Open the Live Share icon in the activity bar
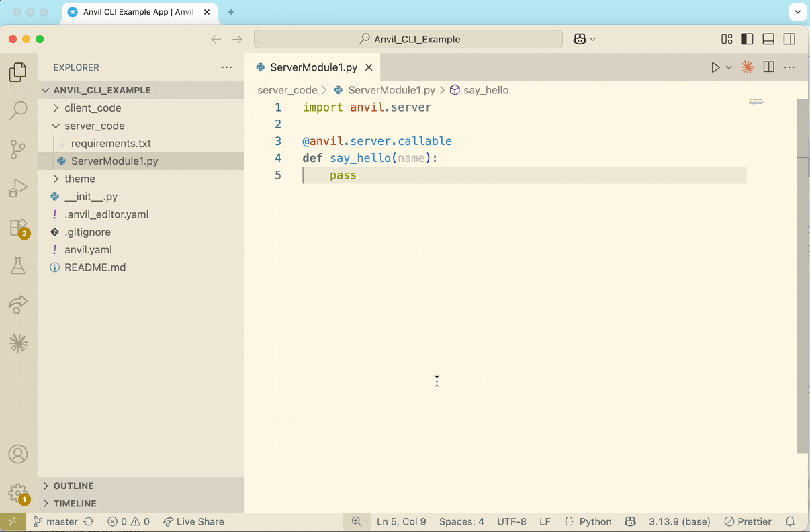The width and height of the screenshot is (810, 532). tap(18, 305)
